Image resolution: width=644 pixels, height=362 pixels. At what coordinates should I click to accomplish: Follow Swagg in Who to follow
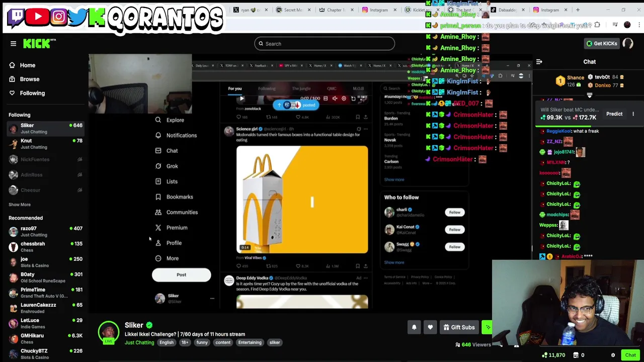tap(454, 247)
